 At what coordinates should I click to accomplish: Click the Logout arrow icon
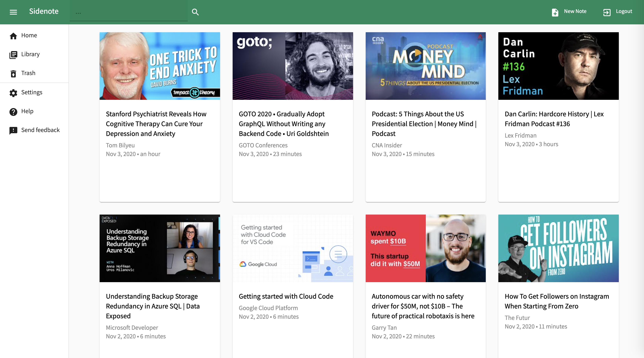(607, 12)
